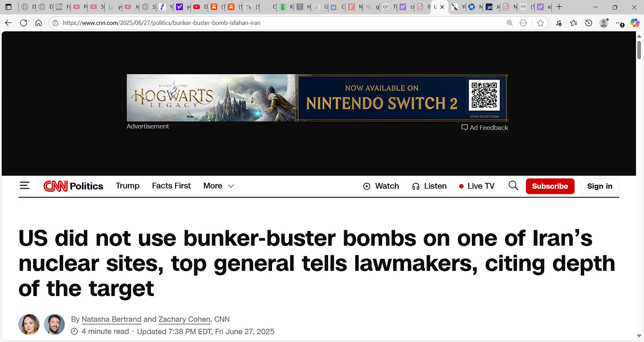Click Natasha Bertrand's avatar photo

(29, 324)
